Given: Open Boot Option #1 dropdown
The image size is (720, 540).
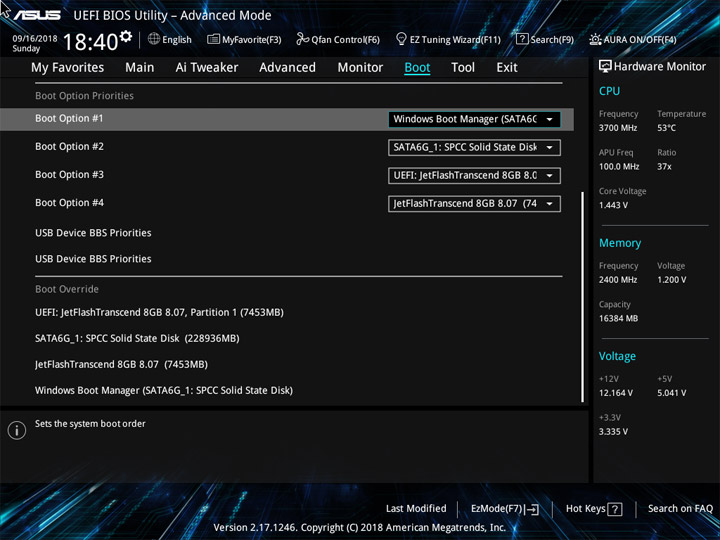Looking at the screenshot, I should (x=474, y=119).
